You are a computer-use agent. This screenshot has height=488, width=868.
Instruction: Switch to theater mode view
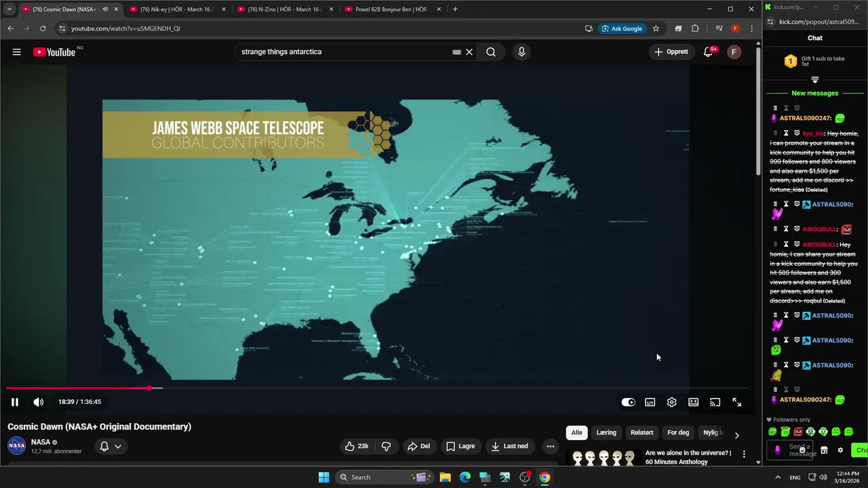coord(693,402)
